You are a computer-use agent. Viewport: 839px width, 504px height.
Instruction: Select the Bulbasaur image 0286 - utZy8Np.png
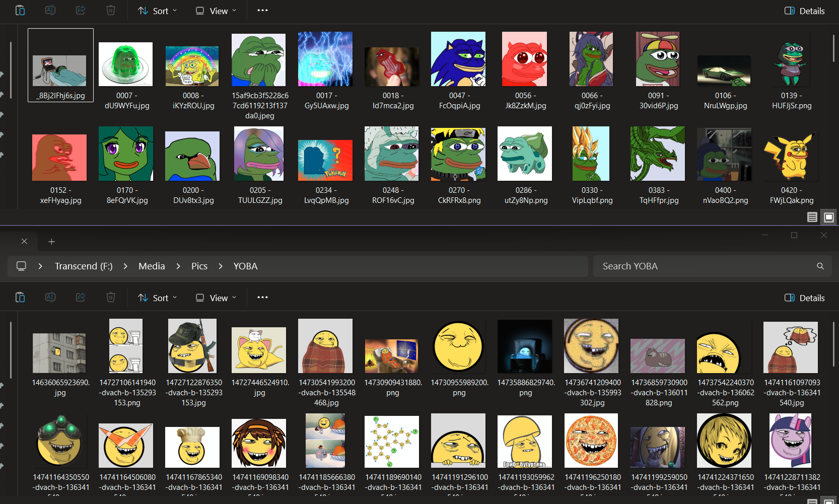(x=525, y=154)
